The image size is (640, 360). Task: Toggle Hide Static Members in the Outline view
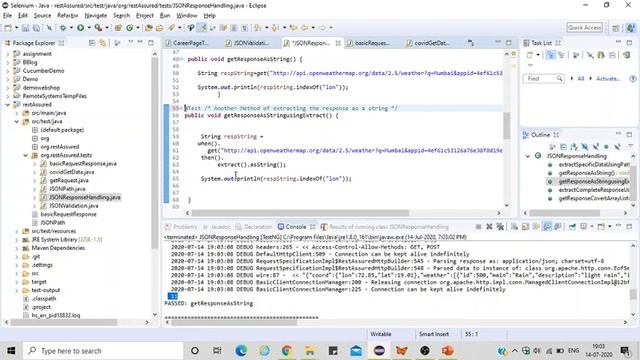596,147
